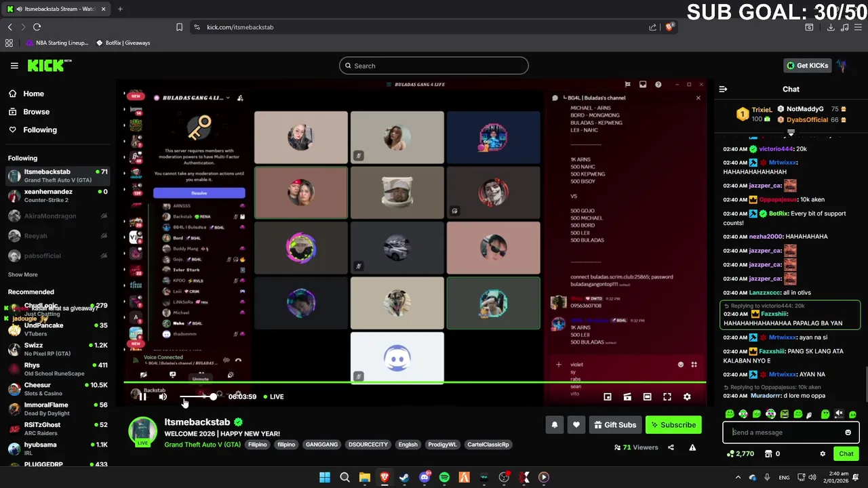Report the stream with warning icon
The image size is (868, 488).
click(692, 447)
